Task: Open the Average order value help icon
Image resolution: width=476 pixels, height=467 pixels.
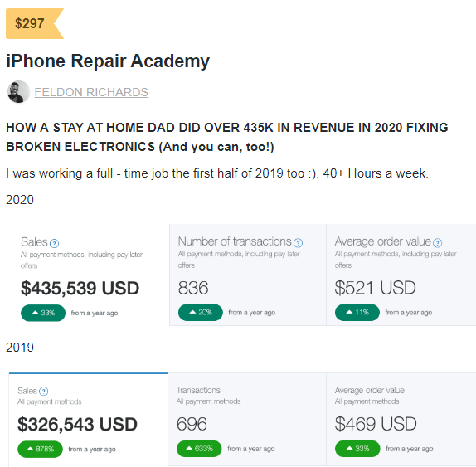Action: [x=438, y=243]
